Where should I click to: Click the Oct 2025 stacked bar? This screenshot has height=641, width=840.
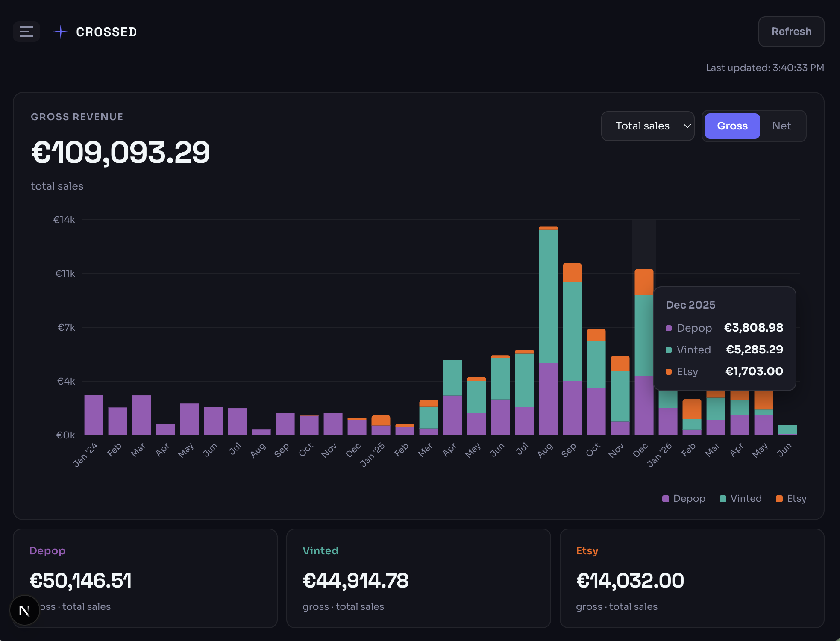click(596, 382)
